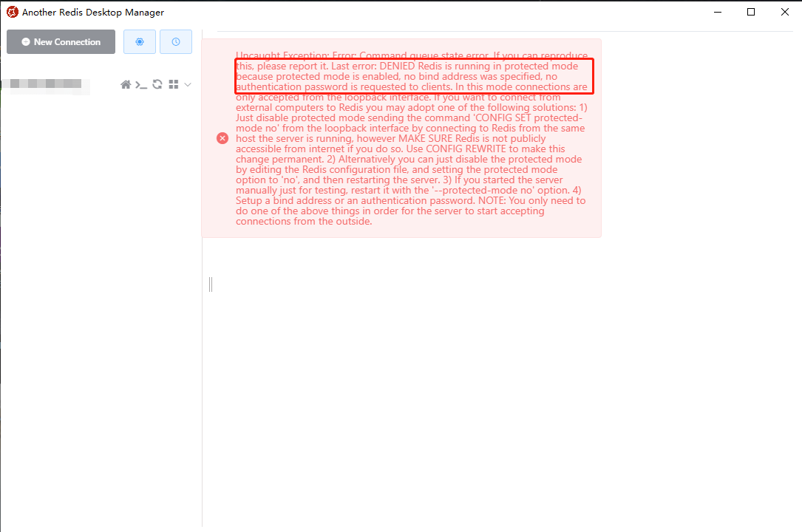
Task: Click text 'connections from the outside.'
Action: point(304,221)
